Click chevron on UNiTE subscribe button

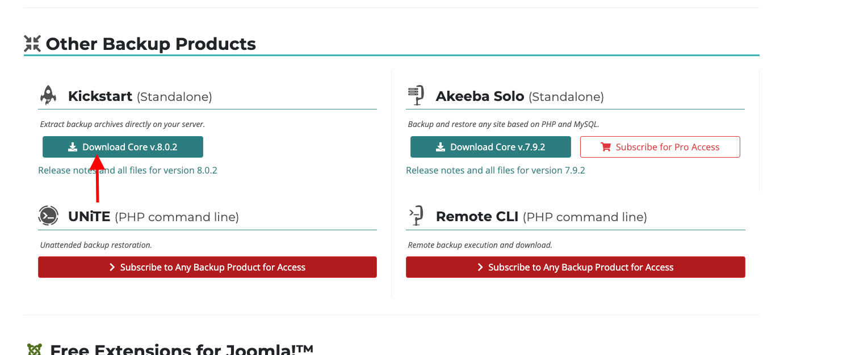(x=112, y=267)
